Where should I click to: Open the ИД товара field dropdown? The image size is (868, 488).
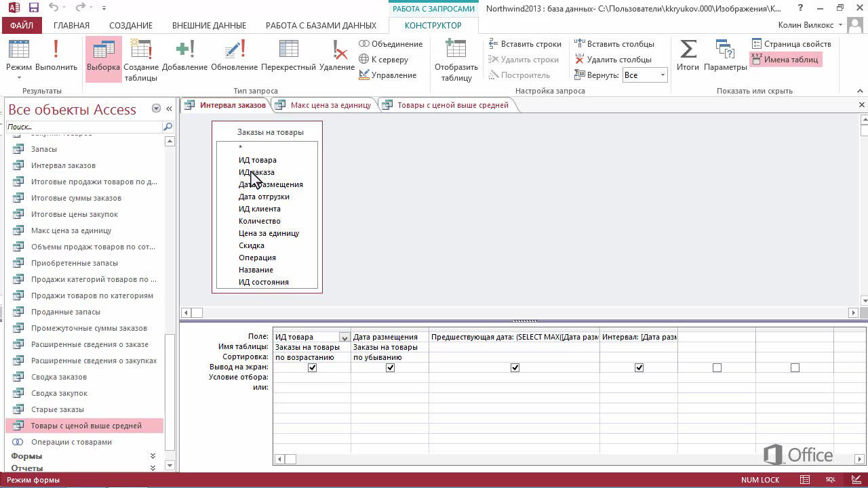tap(344, 337)
